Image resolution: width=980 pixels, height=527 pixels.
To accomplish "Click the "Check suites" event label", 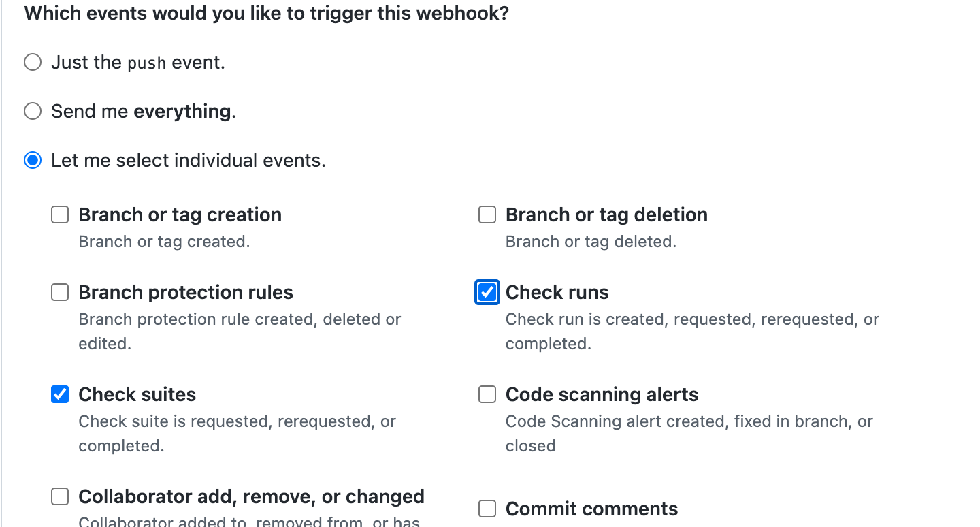I will coord(137,394).
